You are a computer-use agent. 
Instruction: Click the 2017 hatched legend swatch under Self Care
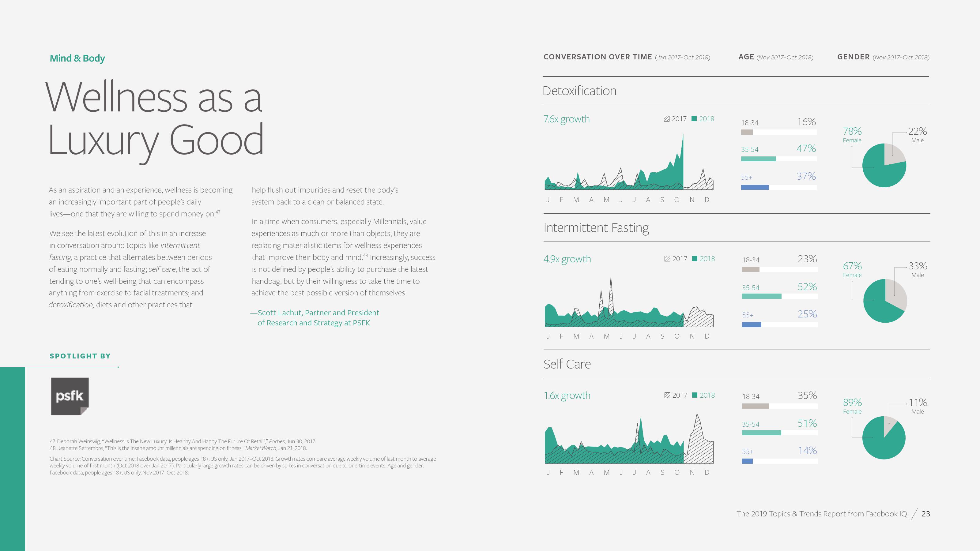click(x=667, y=395)
